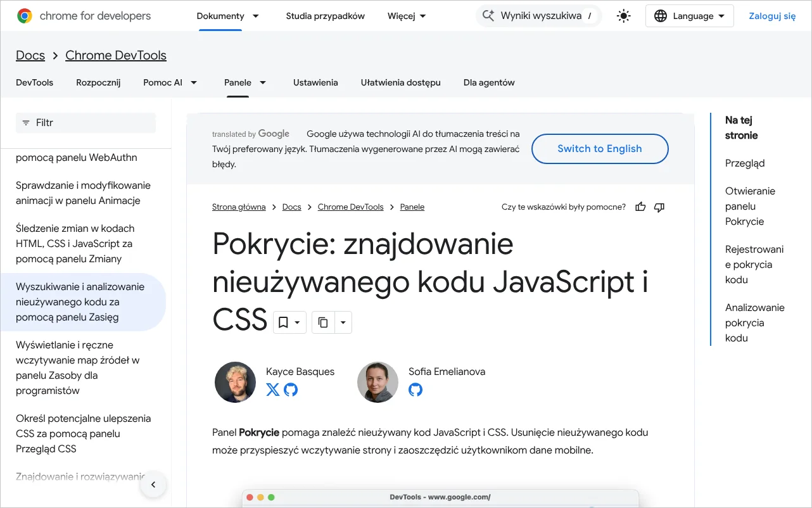Click the thumbs down not helpful icon
This screenshot has height=508, width=812.
pos(659,207)
